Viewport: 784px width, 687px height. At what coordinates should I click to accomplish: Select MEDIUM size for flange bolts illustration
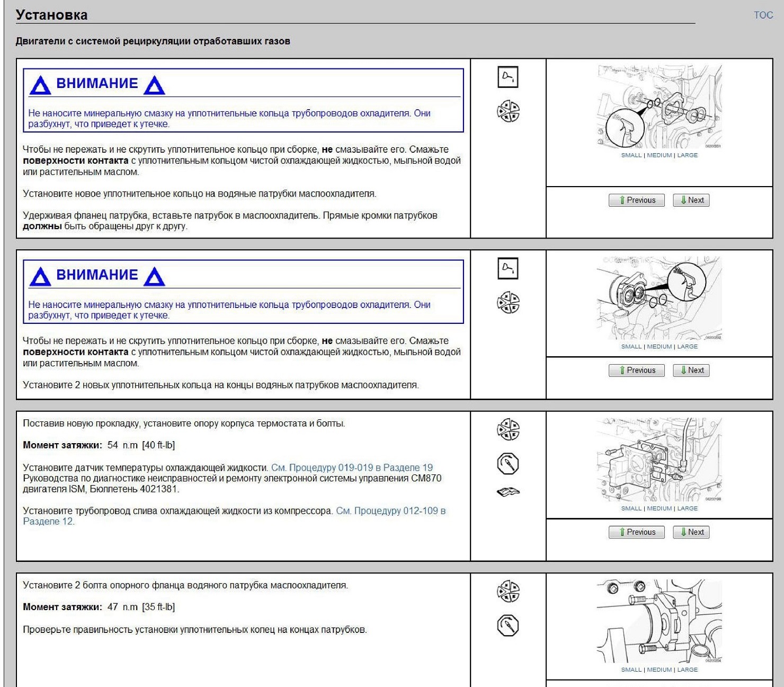[x=660, y=670]
